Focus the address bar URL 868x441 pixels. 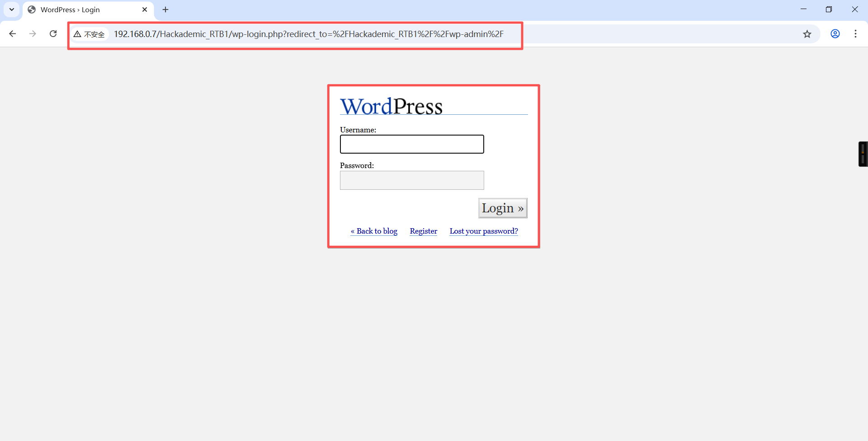(308, 34)
